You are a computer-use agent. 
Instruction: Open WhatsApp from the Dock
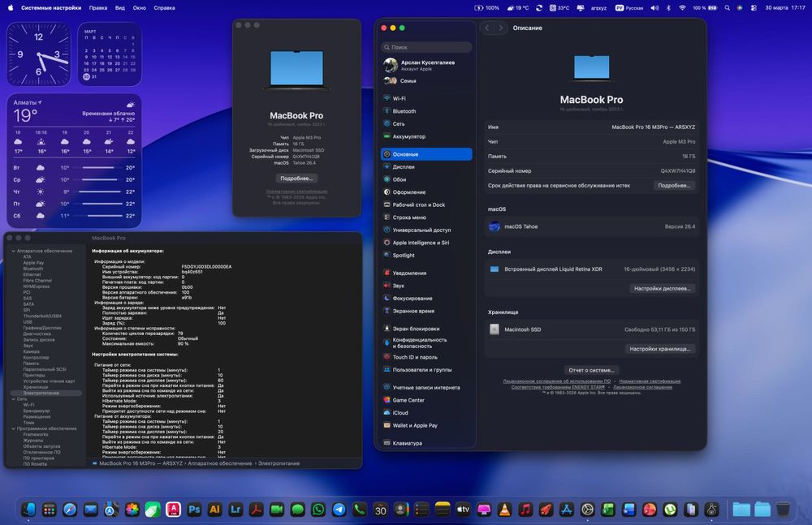point(318,510)
